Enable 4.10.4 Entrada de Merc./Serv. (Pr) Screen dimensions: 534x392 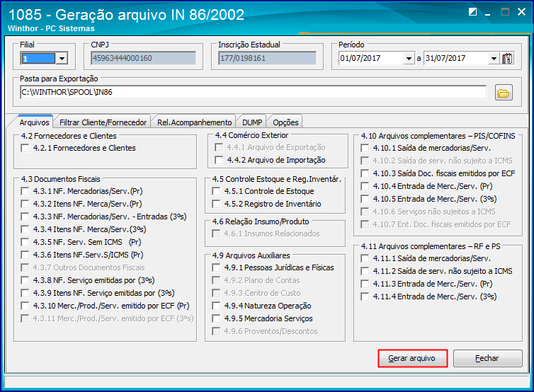pyautogui.click(x=365, y=186)
